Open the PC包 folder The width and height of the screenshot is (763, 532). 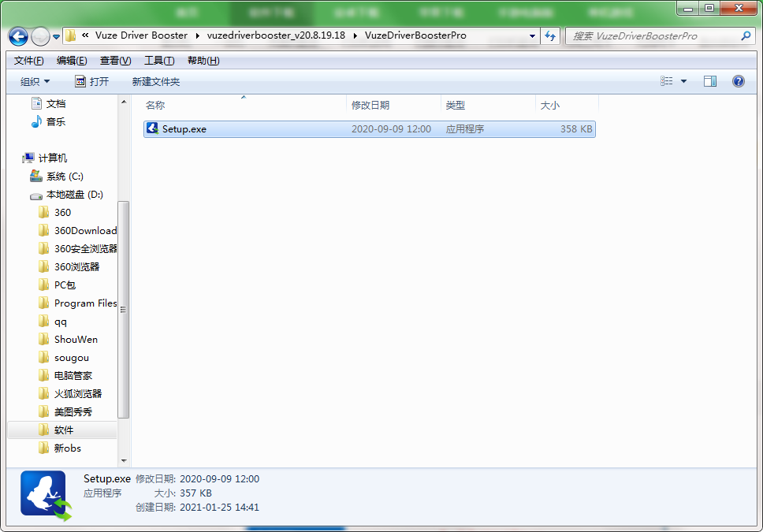click(65, 285)
